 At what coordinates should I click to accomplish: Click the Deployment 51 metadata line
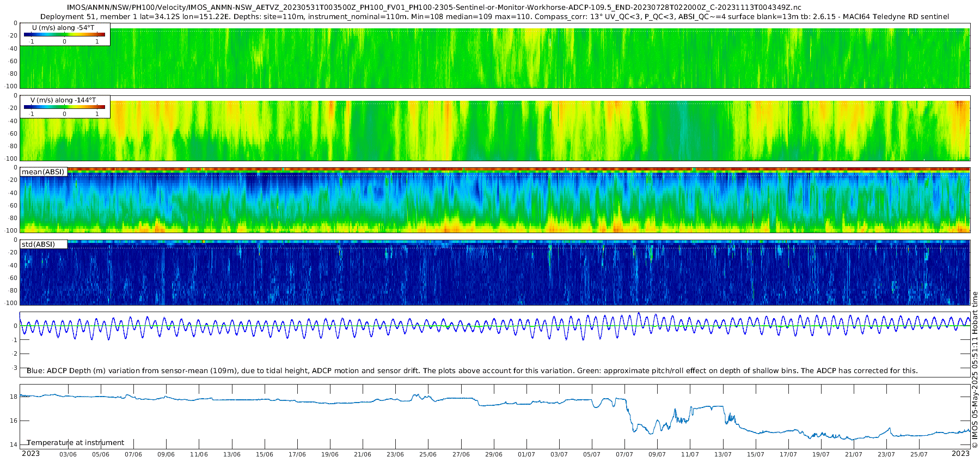pyautogui.click(x=494, y=17)
